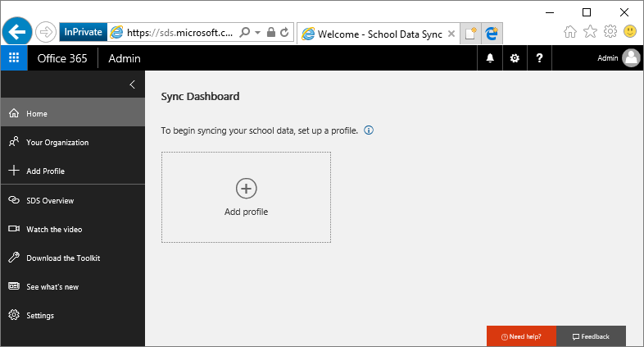Viewport: 644px width, 347px height.
Task: Click the Need help? button
Action: pyautogui.click(x=521, y=336)
